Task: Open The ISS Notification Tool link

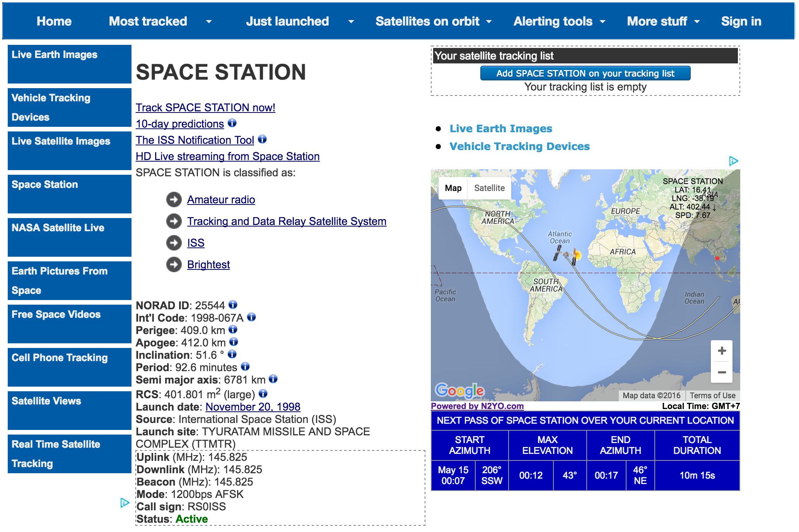Action: [x=195, y=140]
